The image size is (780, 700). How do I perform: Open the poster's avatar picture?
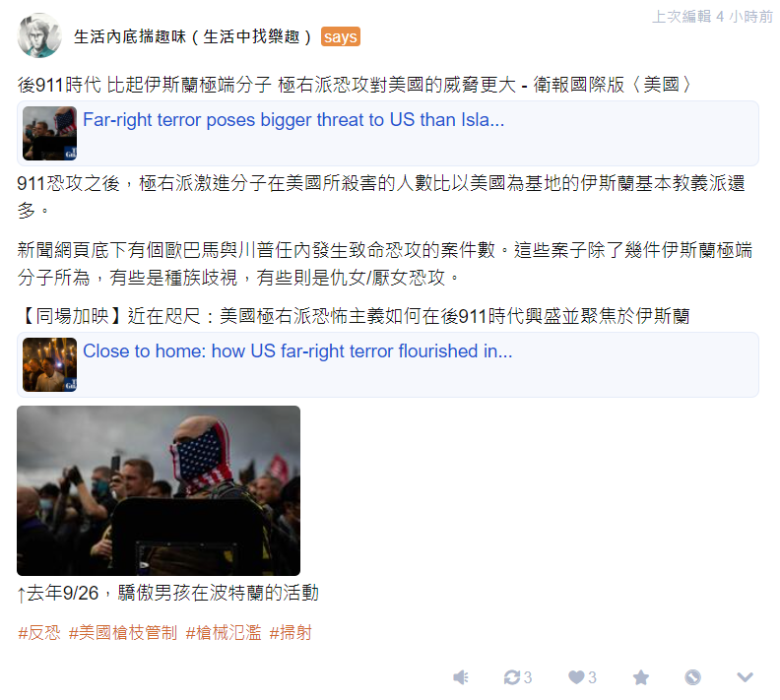(x=39, y=35)
